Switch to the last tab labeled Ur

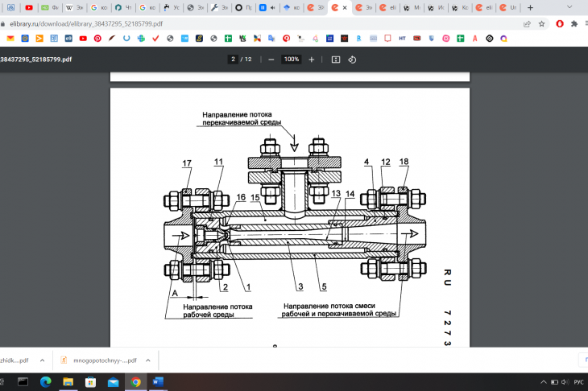pos(508,7)
